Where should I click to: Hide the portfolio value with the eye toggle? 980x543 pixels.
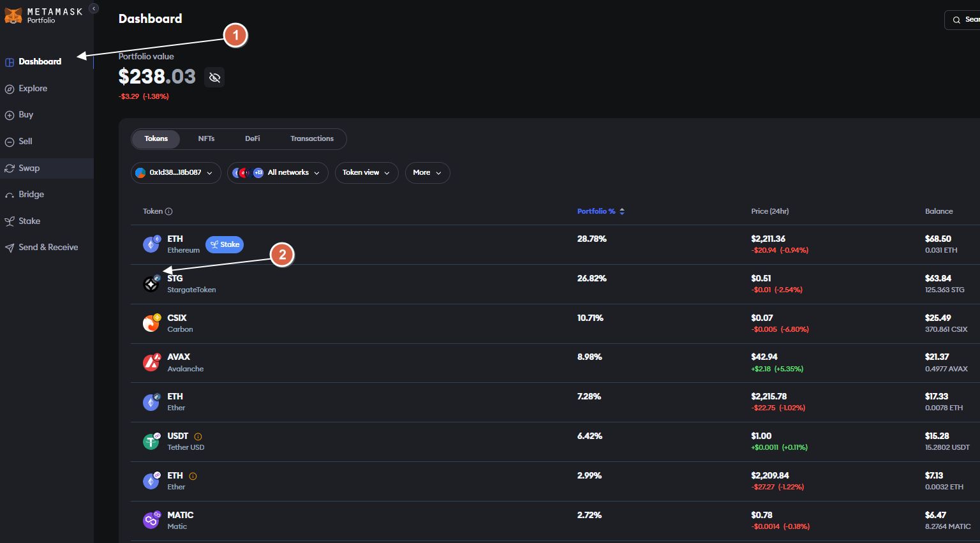[214, 77]
